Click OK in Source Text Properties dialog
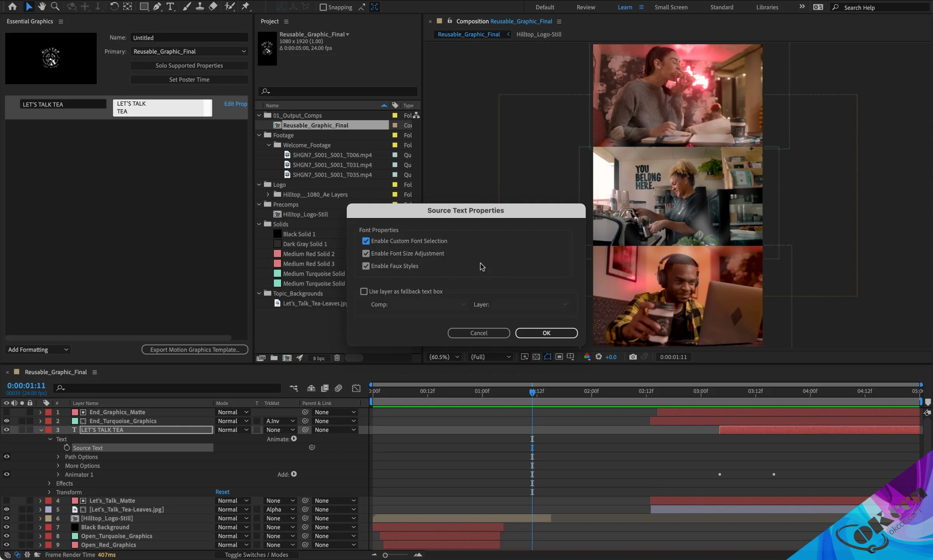The image size is (933, 560). point(546,333)
